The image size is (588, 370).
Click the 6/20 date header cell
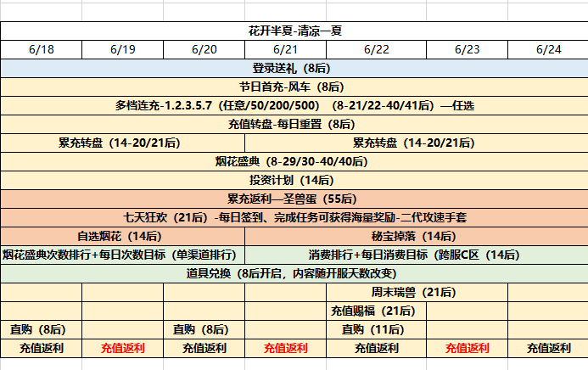coord(204,49)
